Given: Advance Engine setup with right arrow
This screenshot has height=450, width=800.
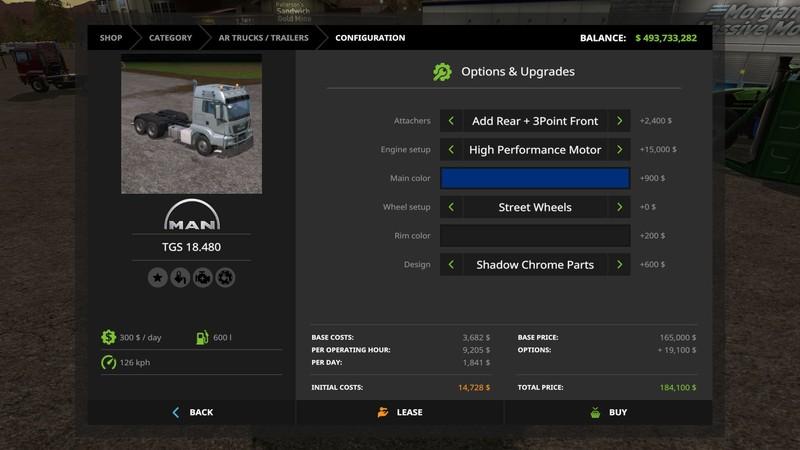Looking at the screenshot, I should pos(619,150).
